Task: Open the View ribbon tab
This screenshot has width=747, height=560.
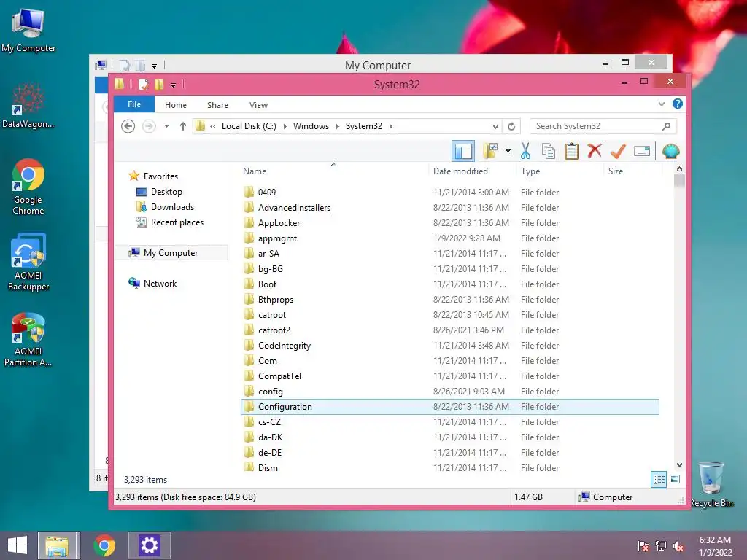Action: (259, 105)
